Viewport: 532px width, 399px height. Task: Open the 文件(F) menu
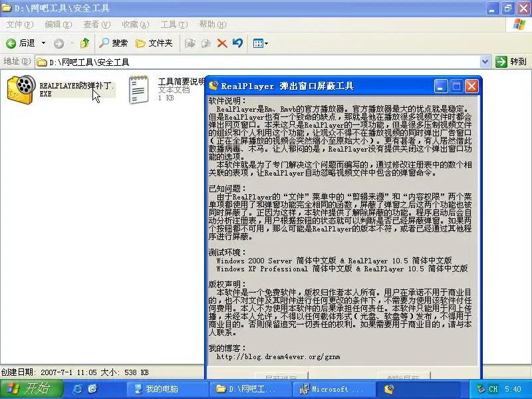[x=20, y=25]
